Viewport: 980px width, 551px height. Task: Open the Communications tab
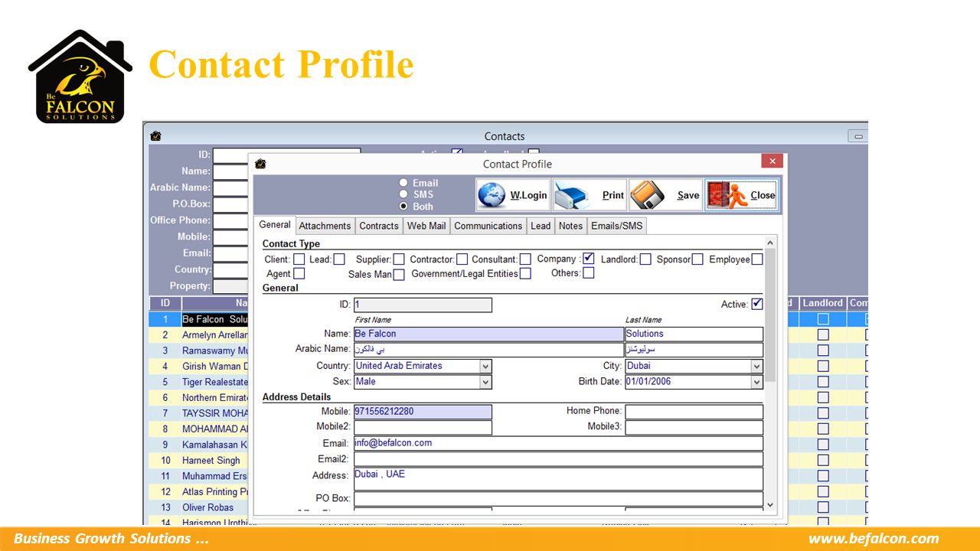(x=488, y=226)
